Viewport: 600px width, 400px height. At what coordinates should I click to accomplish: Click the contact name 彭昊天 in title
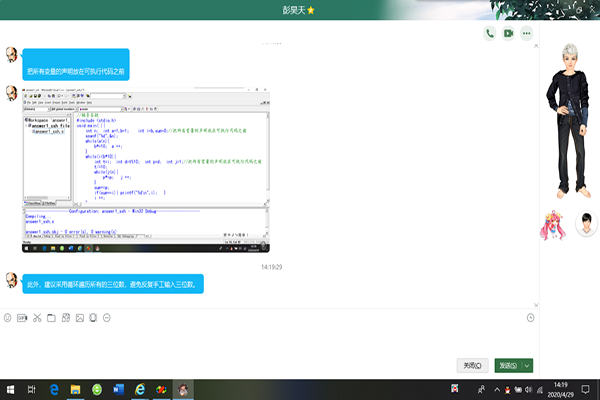294,9
